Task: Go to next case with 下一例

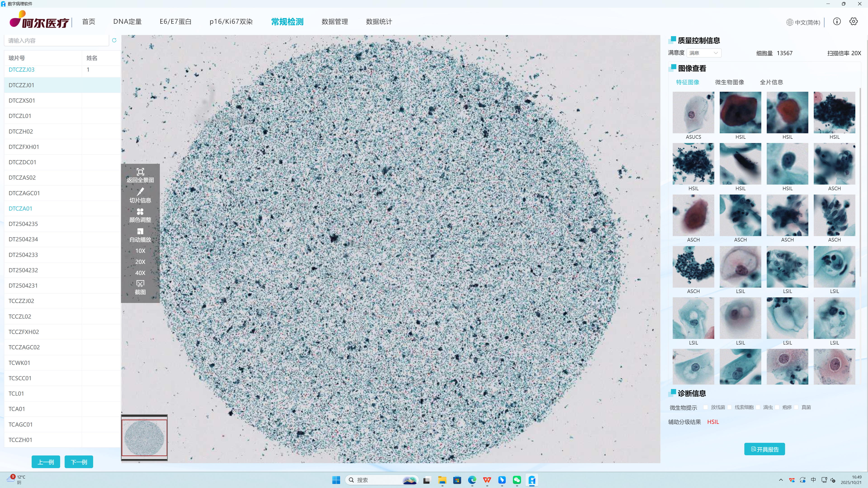Action: pos(79,462)
